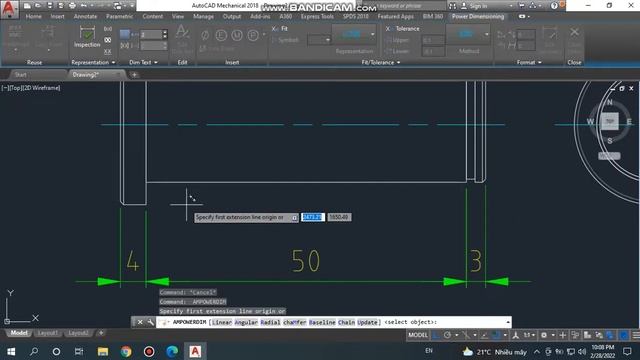The height and width of the screenshot is (360, 640).
Task: Click the annotation scale icon in status bar
Action: tap(516, 335)
